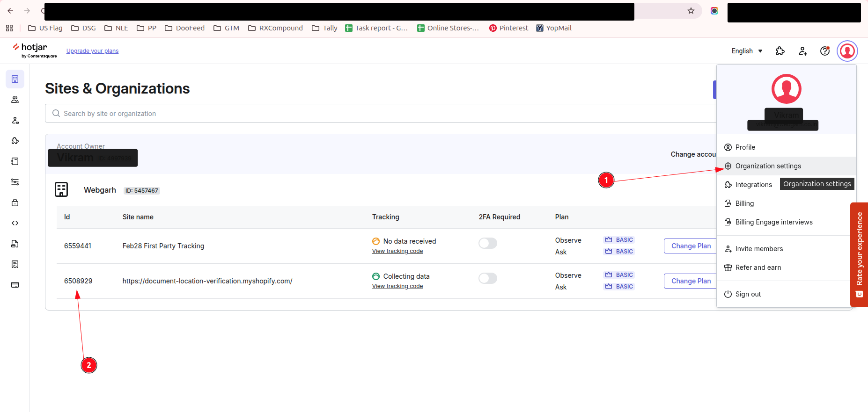Select Profile in account menu
This screenshot has width=868, height=412.
(787, 147)
